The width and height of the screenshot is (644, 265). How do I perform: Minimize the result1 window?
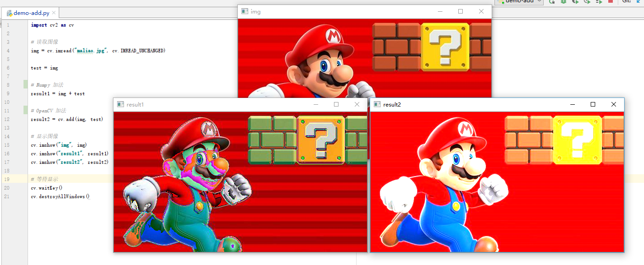316,104
